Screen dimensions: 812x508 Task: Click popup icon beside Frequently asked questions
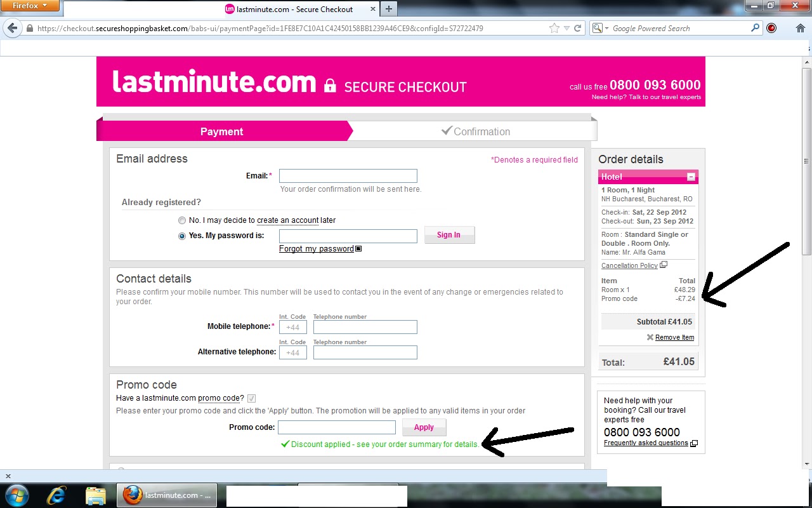click(x=694, y=443)
